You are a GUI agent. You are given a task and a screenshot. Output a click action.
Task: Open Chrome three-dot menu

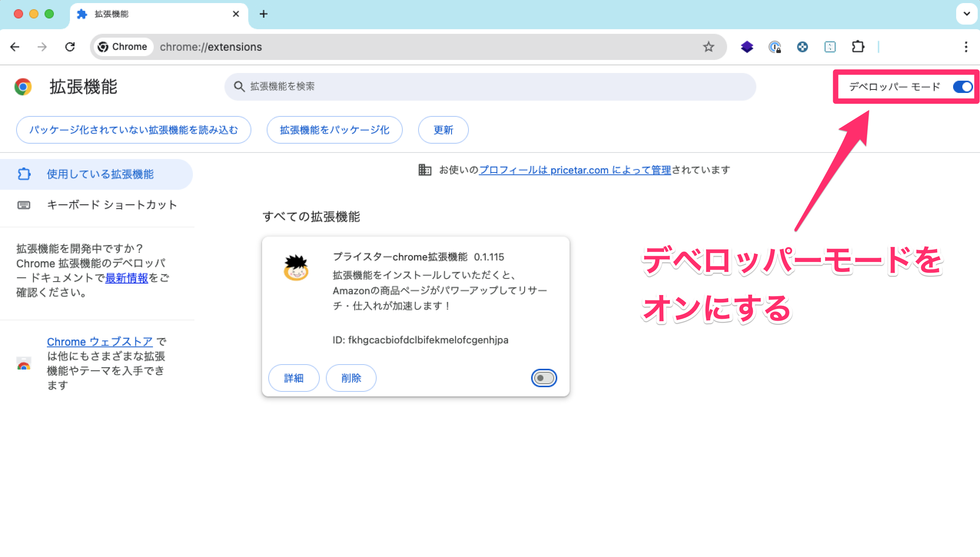(x=966, y=47)
